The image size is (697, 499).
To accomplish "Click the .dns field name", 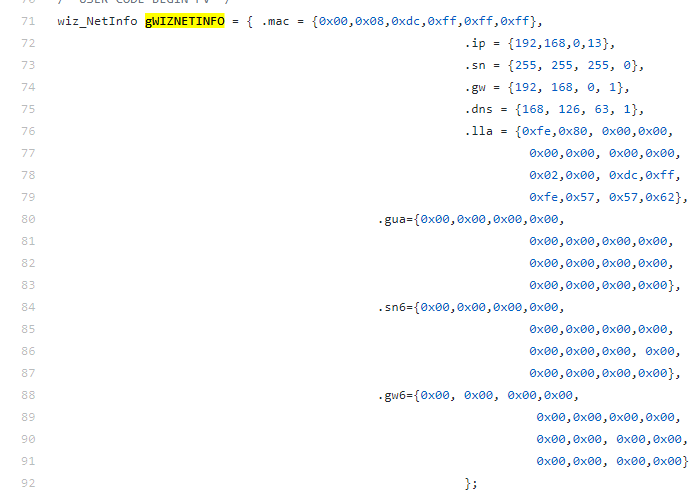I will pos(479,109).
